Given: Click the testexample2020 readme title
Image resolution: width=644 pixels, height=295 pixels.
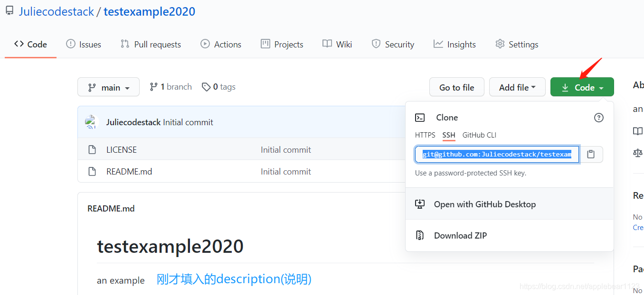Looking at the screenshot, I should [170, 246].
